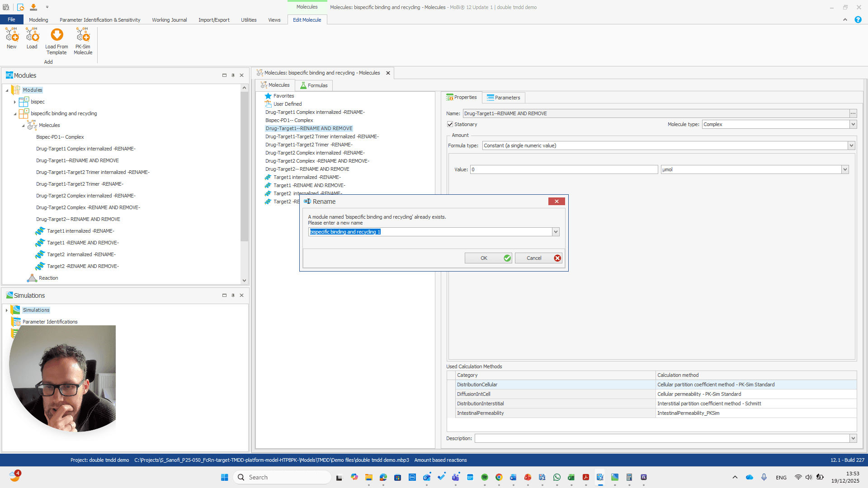Click Load From Template icon
Viewport: 868px width, 488px height.
pyautogui.click(x=57, y=35)
